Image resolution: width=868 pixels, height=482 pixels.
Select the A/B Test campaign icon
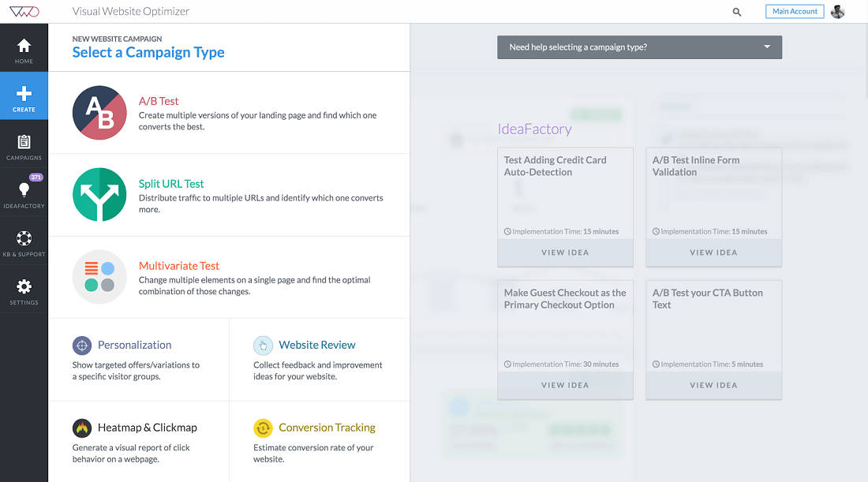99,112
